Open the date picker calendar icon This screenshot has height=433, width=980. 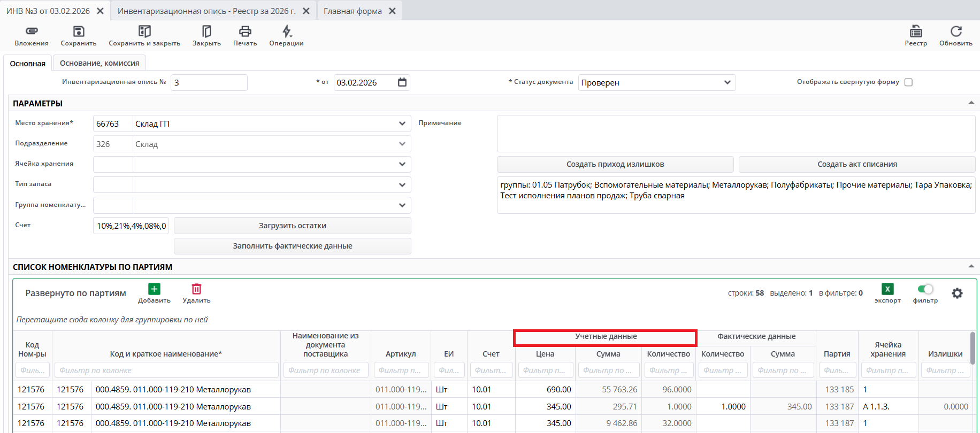pyautogui.click(x=402, y=82)
